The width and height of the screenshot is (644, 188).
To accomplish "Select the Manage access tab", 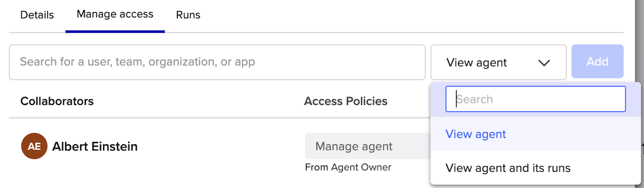I will click(115, 14).
